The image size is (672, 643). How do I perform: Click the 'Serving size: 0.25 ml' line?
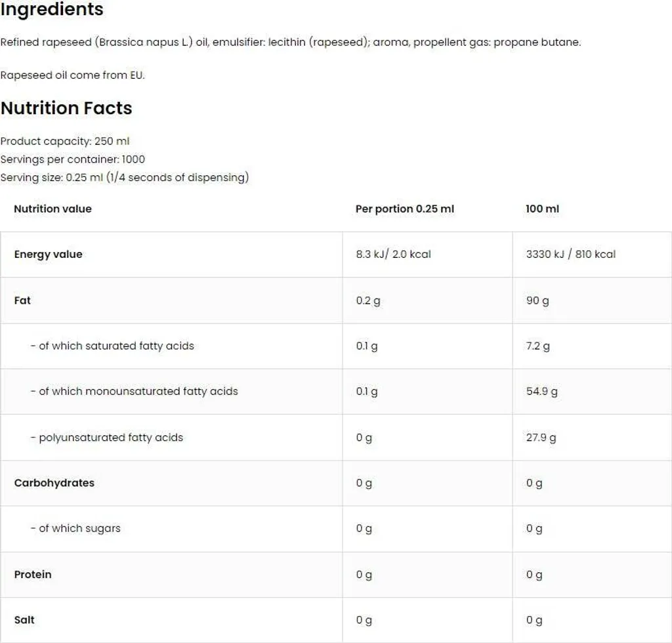click(x=124, y=177)
